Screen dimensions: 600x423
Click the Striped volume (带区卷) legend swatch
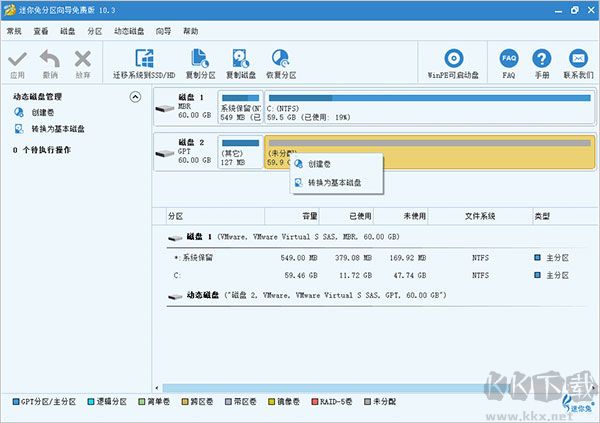pos(228,402)
